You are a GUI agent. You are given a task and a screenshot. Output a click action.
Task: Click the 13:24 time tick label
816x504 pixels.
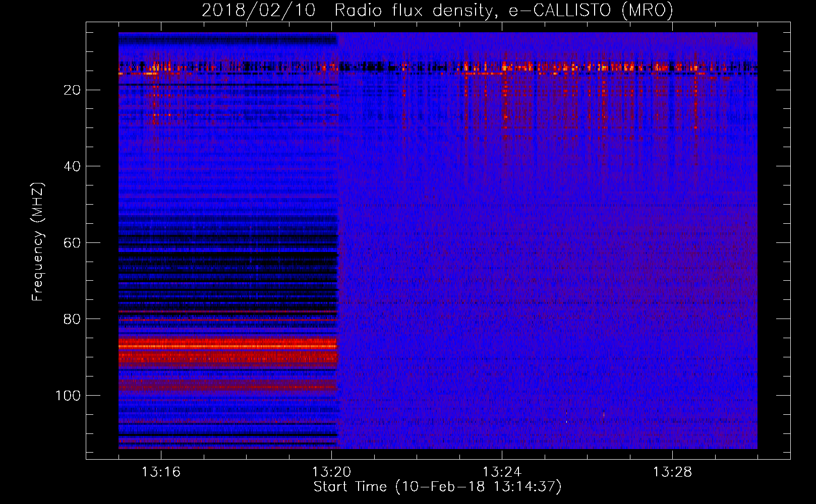tap(502, 472)
